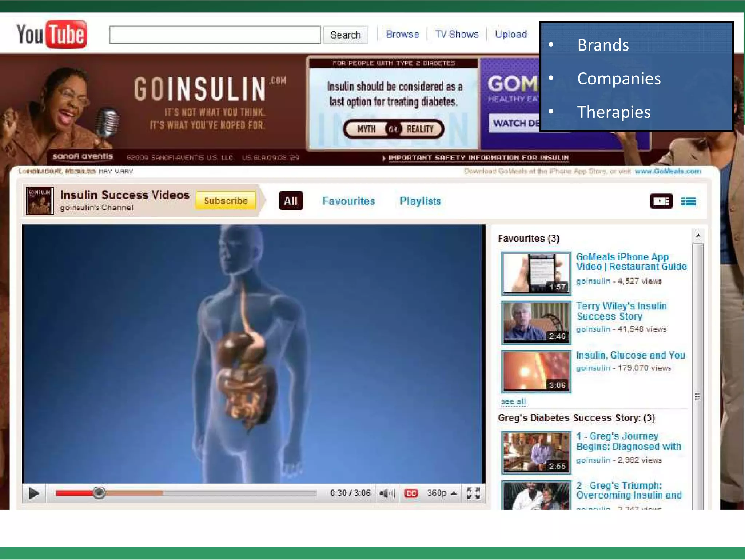Open 2 - Greg's Triumph video link
Screen dimensions: 745x560
[x=629, y=490]
